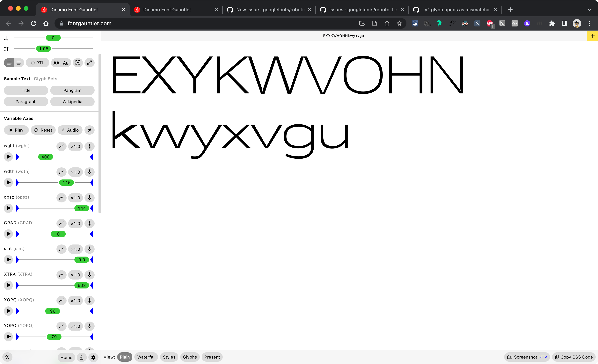598x364 pixels.
Task: Expand the preview with the diagonal arrow icon
Action: [89, 63]
